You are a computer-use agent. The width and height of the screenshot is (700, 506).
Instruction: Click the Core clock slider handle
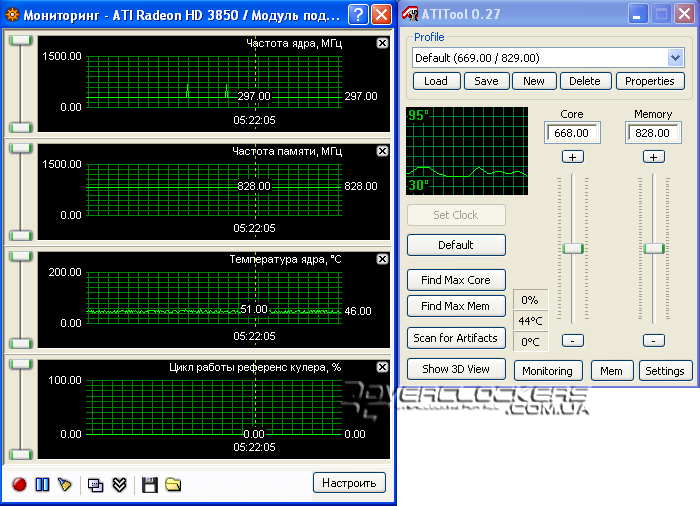pos(573,248)
